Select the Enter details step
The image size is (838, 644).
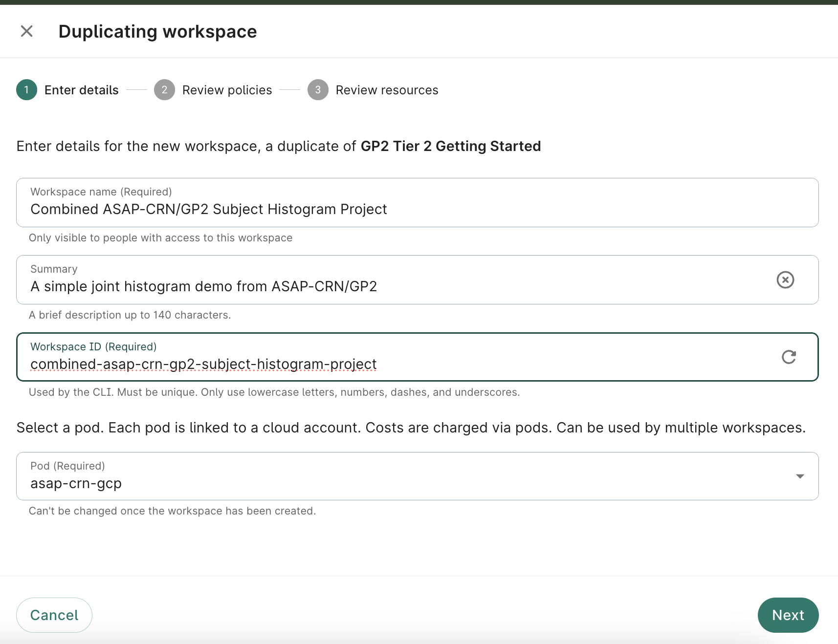tap(82, 90)
